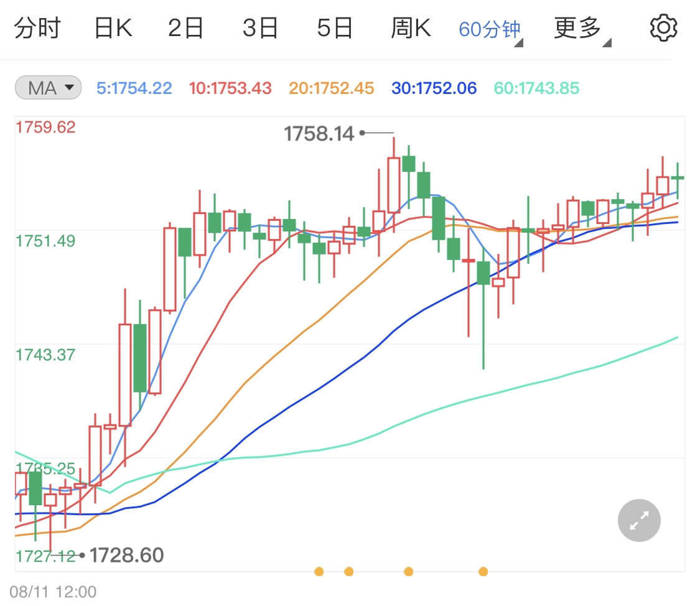Click the MA5 value 1754.22
This screenshot has height=606, width=700.
[134, 88]
